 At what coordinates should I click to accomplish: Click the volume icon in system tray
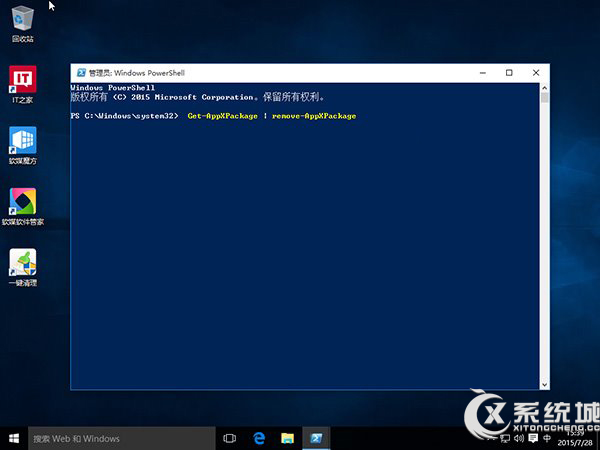coord(519,439)
